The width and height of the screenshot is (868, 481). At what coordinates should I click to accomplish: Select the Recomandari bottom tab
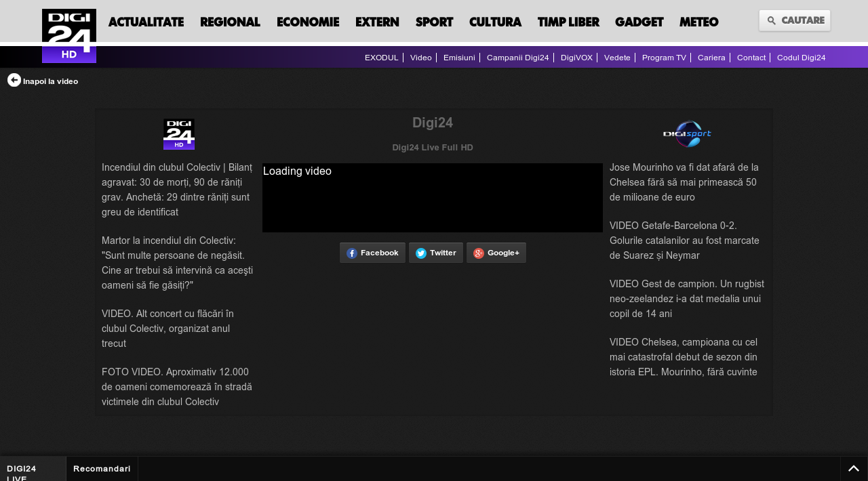click(102, 469)
